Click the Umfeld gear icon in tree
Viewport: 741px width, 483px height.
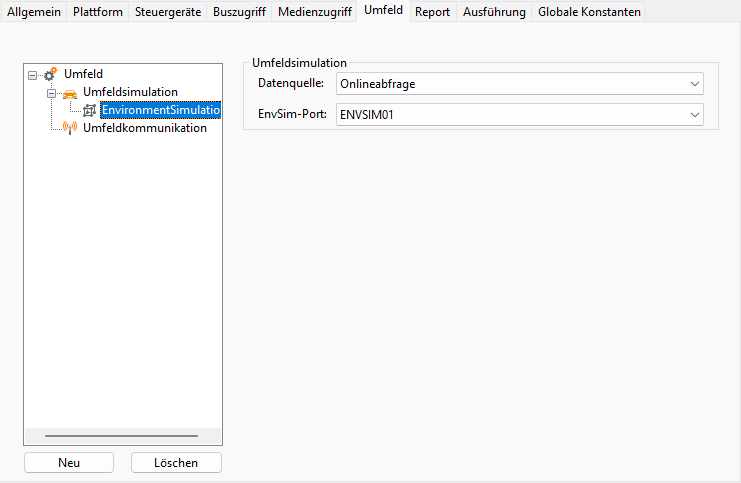coord(51,74)
